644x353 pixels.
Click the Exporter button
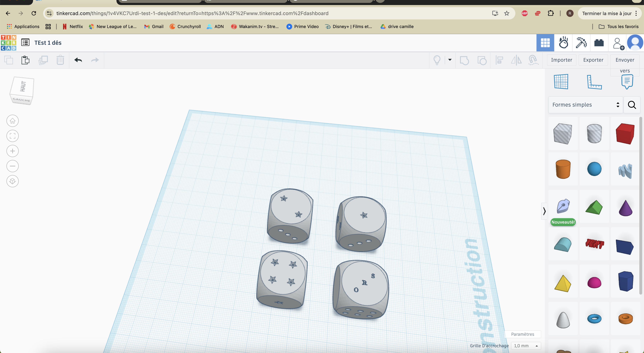pos(593,60)
